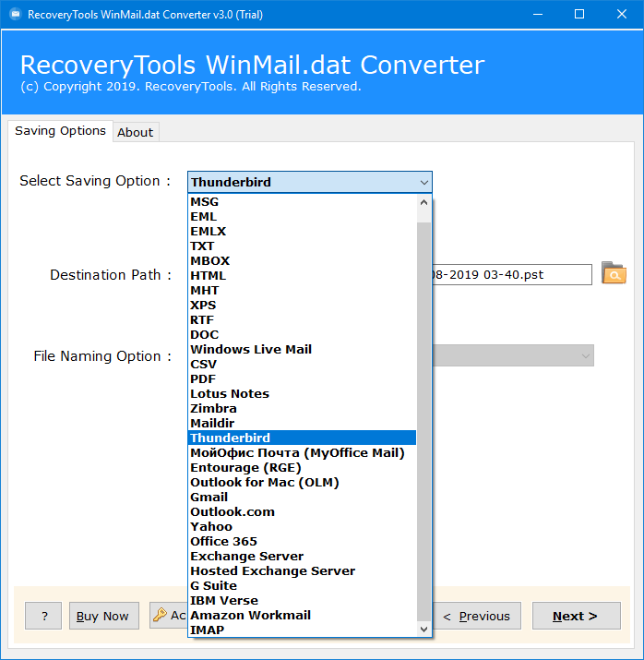The width and height of the screenshot is (644, 660).
Task: Select MBOX saving option
Action: click(302, 260)
